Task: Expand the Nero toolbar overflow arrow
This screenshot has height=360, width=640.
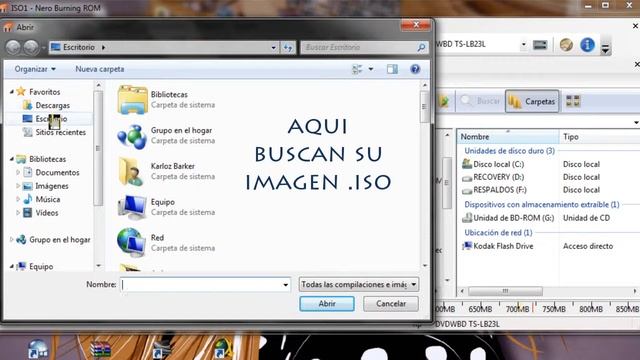Action: pos(605,49)
